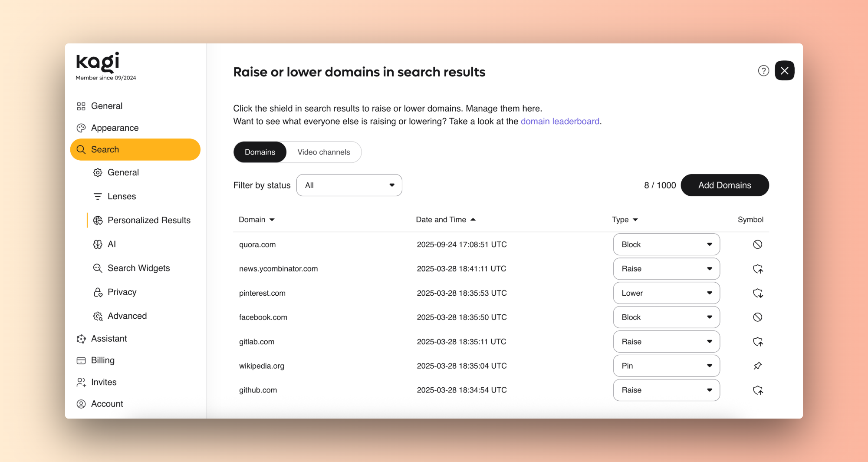This screenshot has height=462, width=868.
Task: Open the Appearance palette icon
Action: click(82, 128)
